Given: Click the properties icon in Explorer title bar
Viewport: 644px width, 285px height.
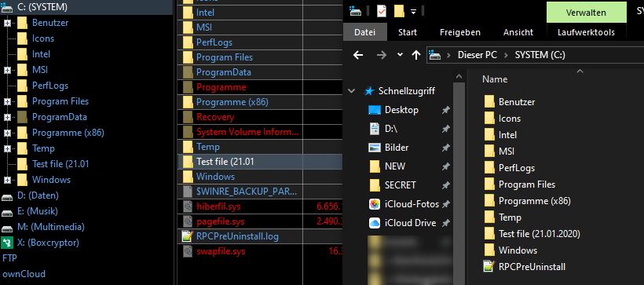Looking at the screenshot, I should click(x=382, y=12).
